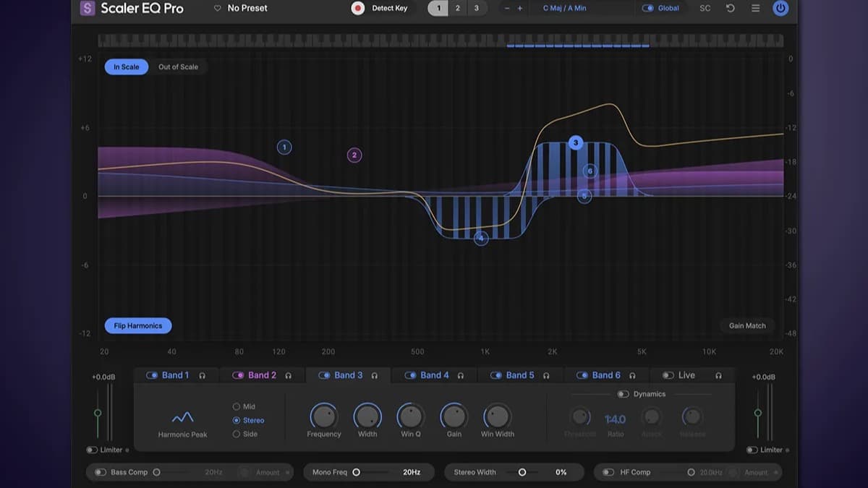Open the No Preset preset selector
Image resolution: width=868 pixels, height=488 pixels.
[x=247, y=8]
